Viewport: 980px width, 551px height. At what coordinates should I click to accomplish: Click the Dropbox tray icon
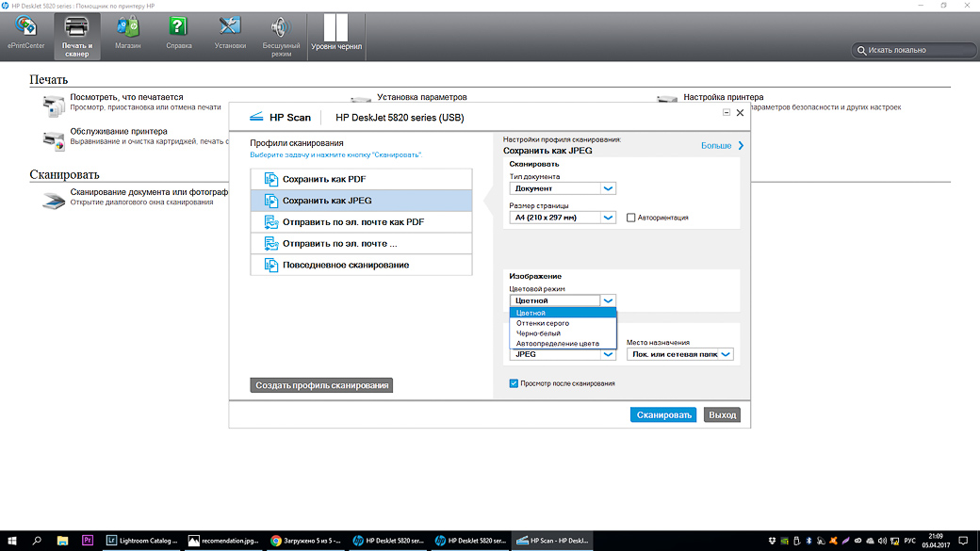point(772,541)
